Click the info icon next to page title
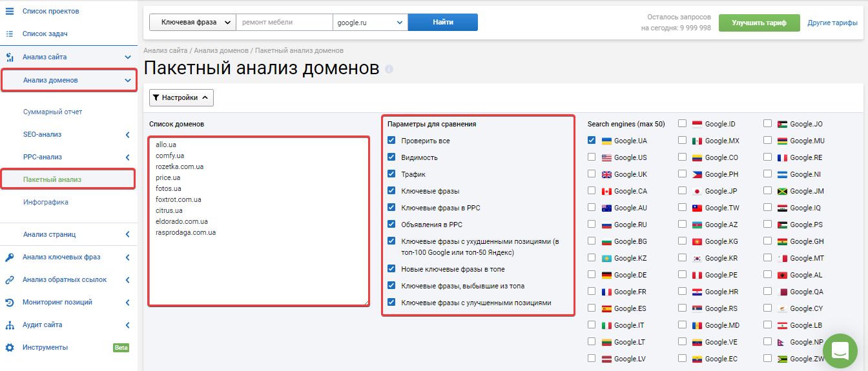The image size is (868, 371). (x=389, y=69)
